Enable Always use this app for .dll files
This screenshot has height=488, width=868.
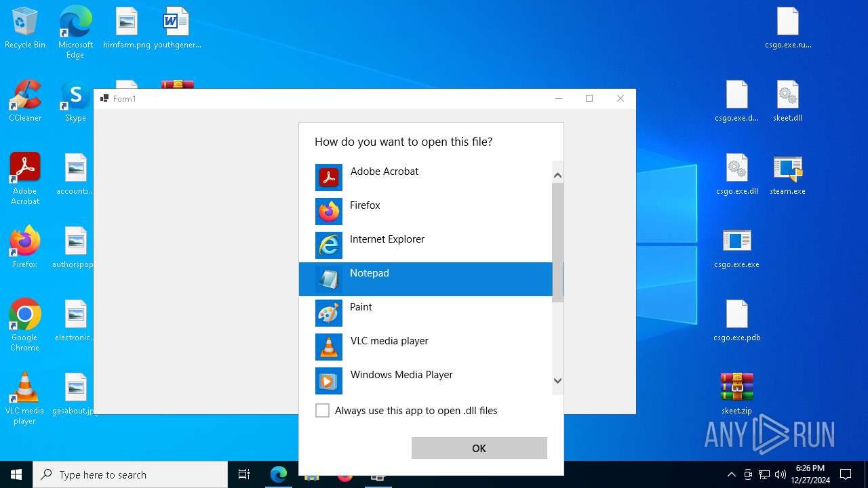[x=323, y=411]
